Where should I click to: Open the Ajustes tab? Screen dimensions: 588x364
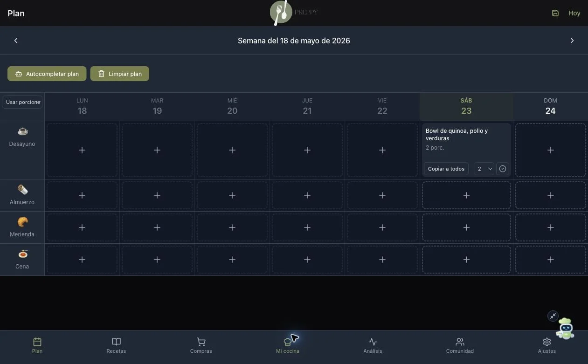[547, 345]
